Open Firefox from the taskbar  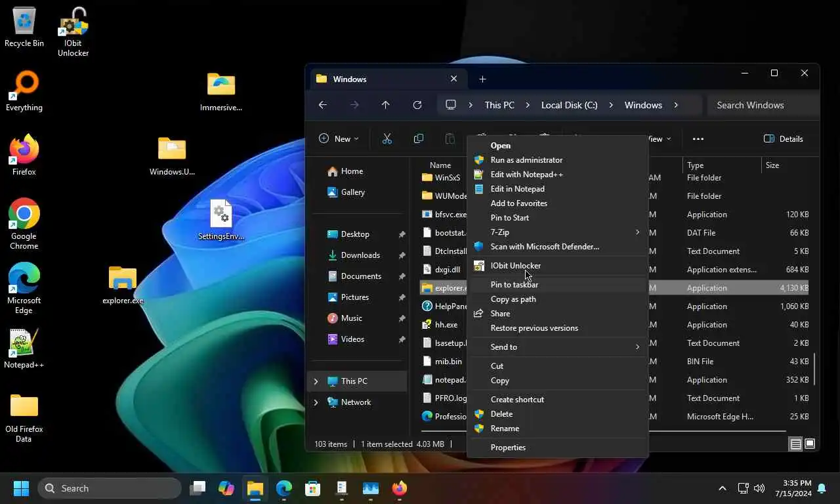[x=400, y=488]
